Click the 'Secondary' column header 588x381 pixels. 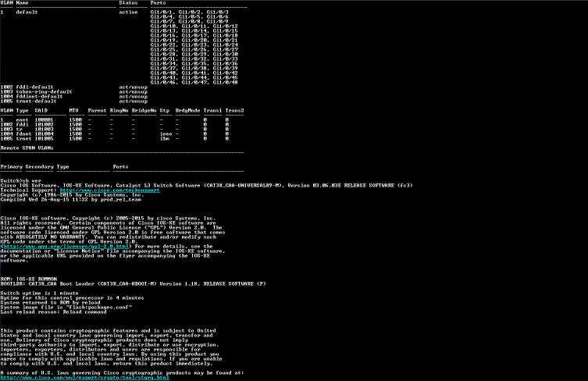39,166
